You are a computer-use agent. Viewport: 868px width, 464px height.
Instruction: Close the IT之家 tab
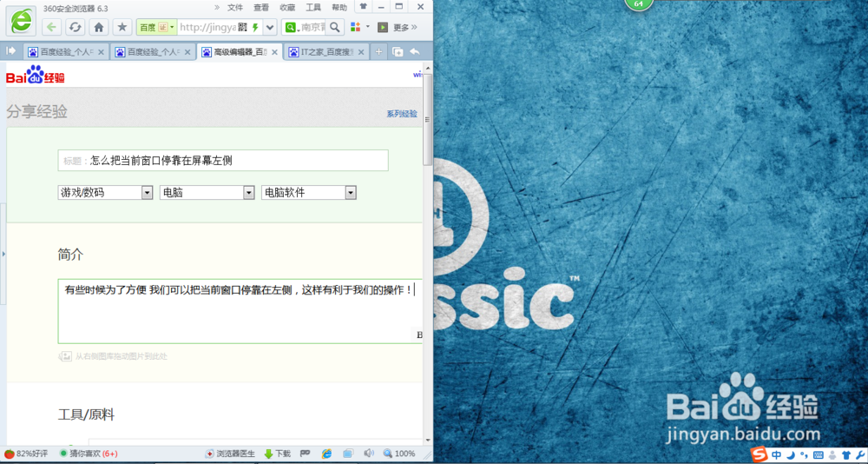click(361, 53)
